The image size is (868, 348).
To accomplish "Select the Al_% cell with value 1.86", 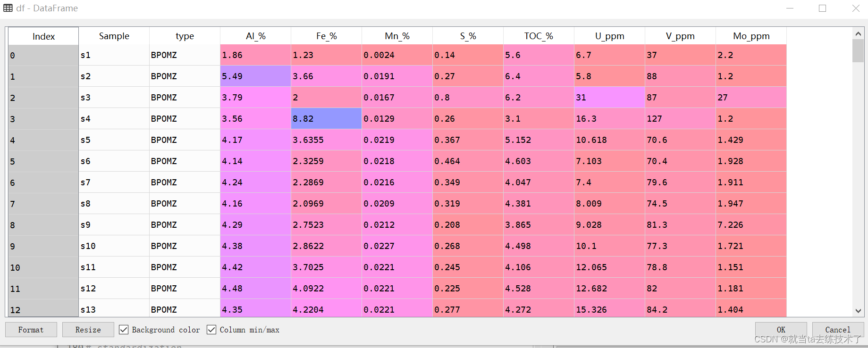I will [x=256, y=55].
